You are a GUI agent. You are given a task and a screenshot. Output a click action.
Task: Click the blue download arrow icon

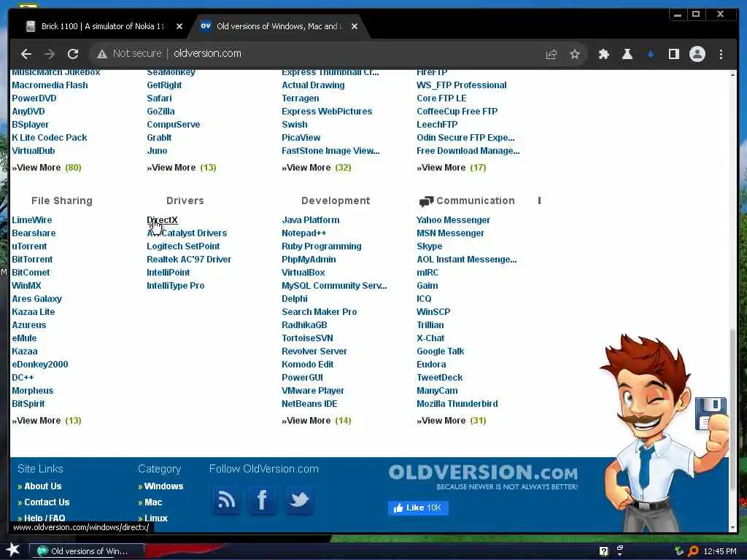(x=650, y=54)
